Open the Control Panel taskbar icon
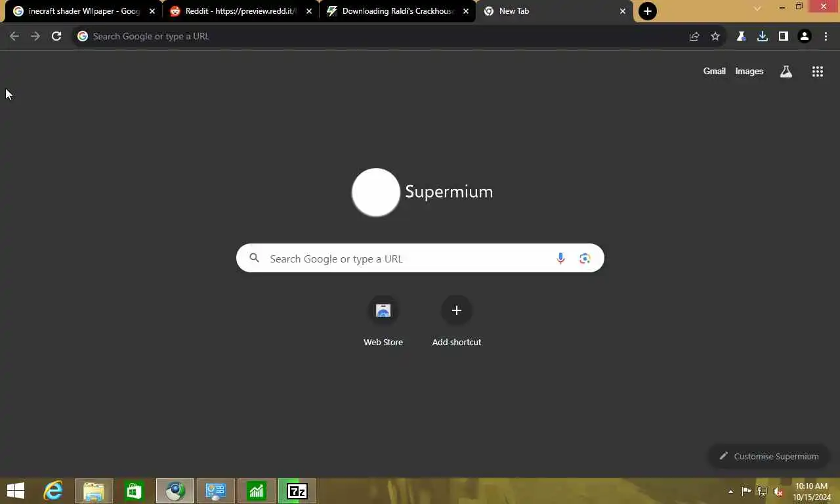The height and width of the screenshot is (504, 840). point(216,490)
